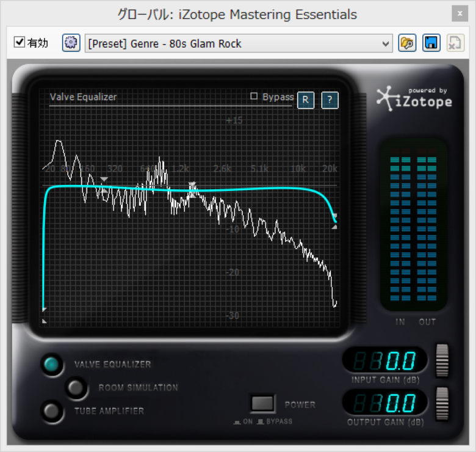
Task: Click the OUT meter label
Action: pos(427,322)
